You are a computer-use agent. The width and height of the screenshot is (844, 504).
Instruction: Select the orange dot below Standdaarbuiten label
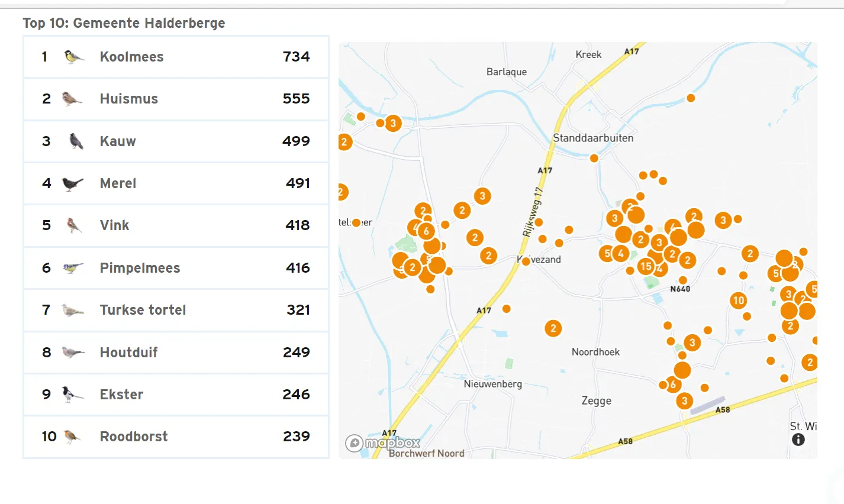[x=594, y=158]
